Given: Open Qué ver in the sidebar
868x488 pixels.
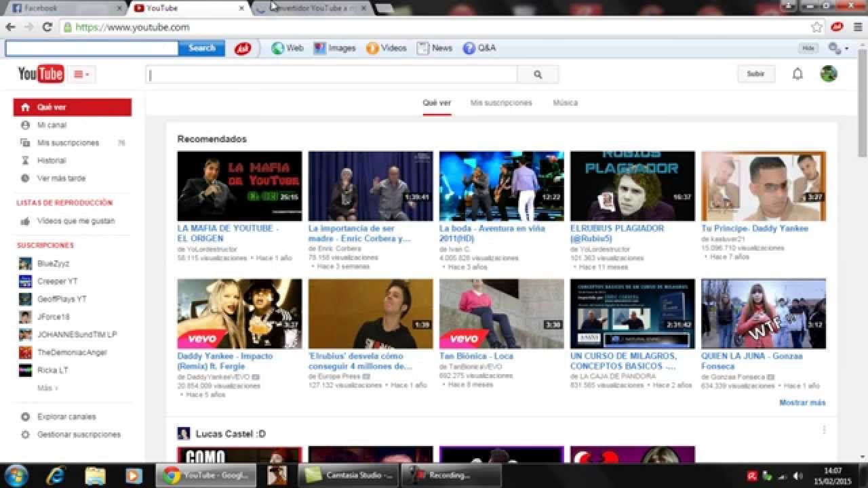Looking at the screenshot, I should tap(73, 107).
